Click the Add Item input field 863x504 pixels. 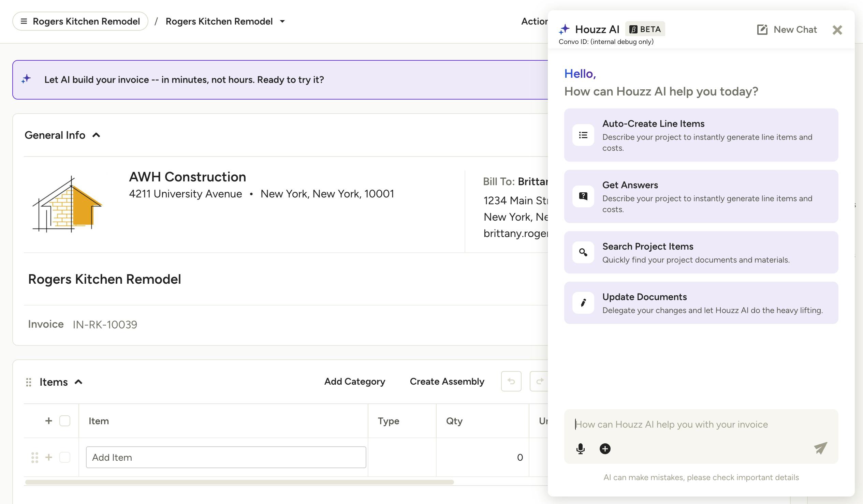[226, 457]
